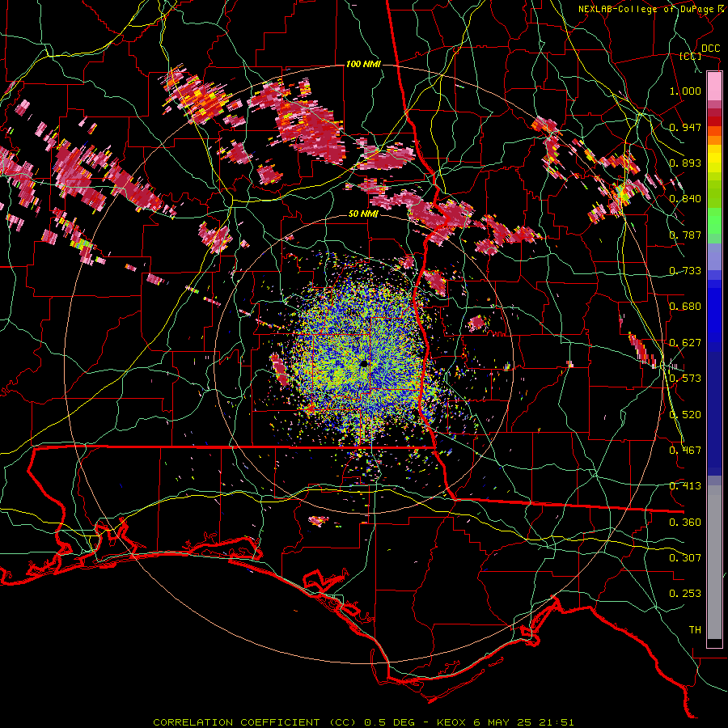Select the 0.893 scale value

[685, 163]
